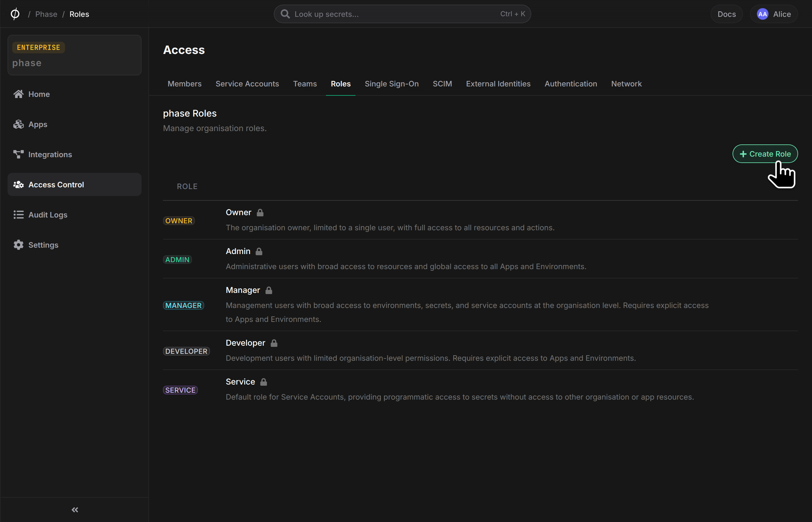
Task: Collapse the sidebar with double-chevron icon
Action: [x=75, y=510]
